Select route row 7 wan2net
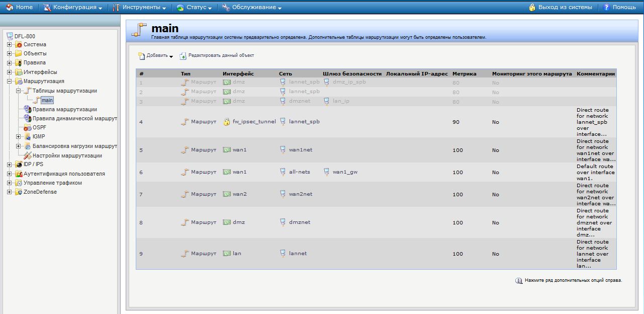644x314 pixels. tap(300, 194)
